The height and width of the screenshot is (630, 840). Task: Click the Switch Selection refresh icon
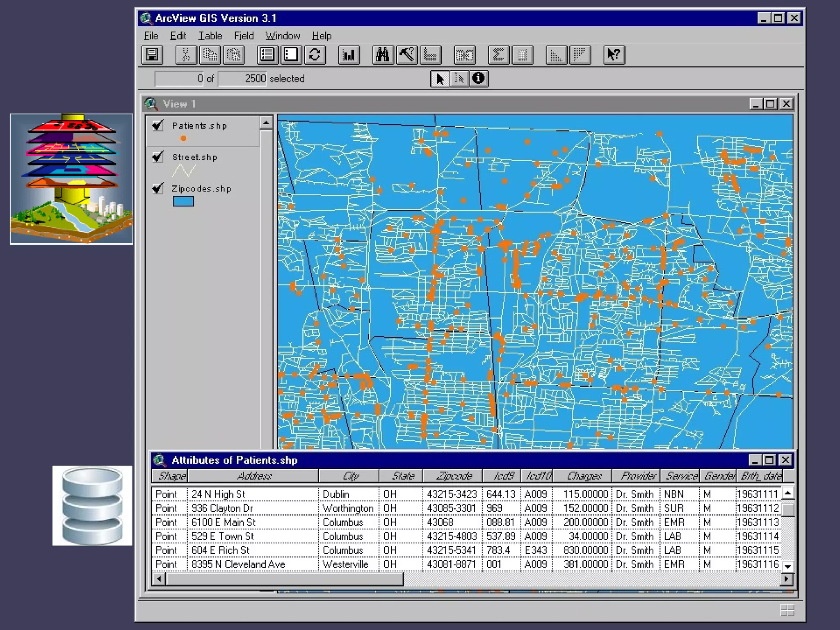pyautogui.click(x=315, y=55)
